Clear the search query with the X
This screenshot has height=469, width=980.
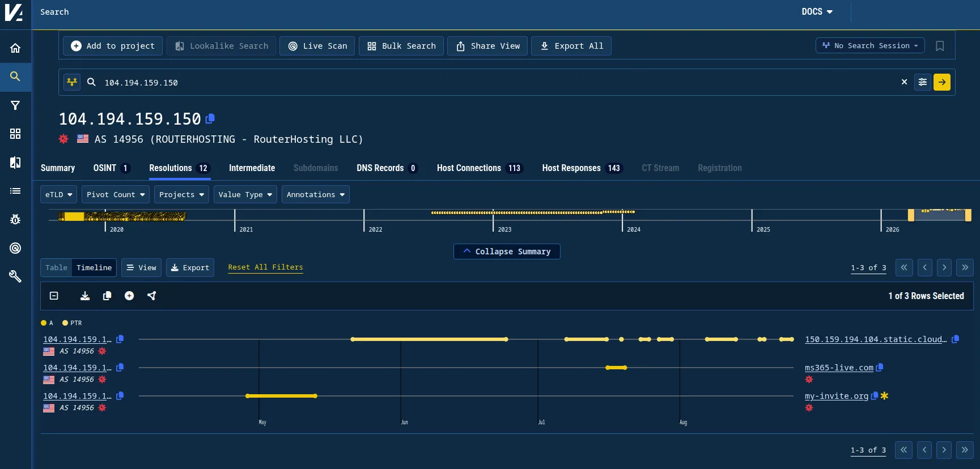pos(904,82)
